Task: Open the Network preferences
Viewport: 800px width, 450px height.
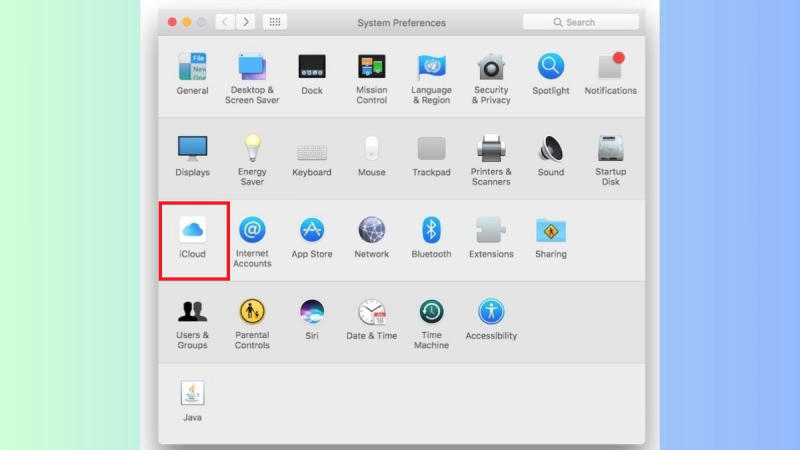Action: (x=371, y=231)
